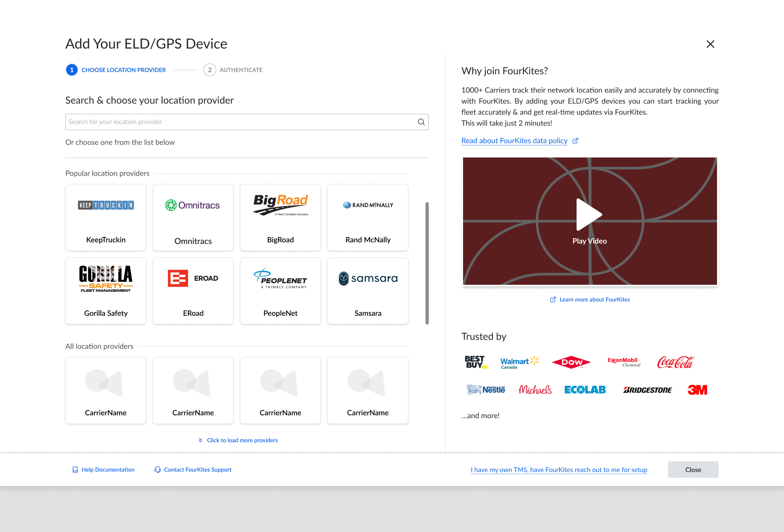Focus the location provider search field
Screen dimensions: 784x532
click(x=247, y=122)
